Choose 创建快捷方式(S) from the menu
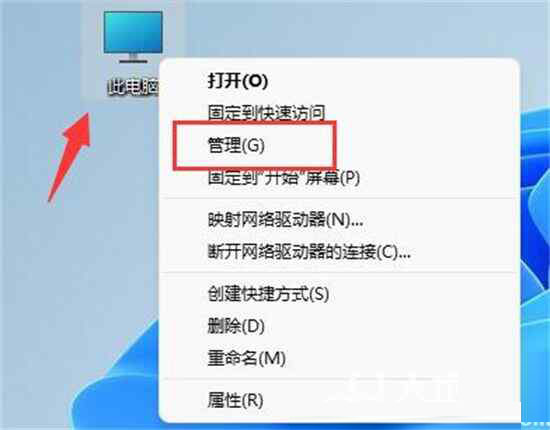550x430 pixels. click(268, 294)
